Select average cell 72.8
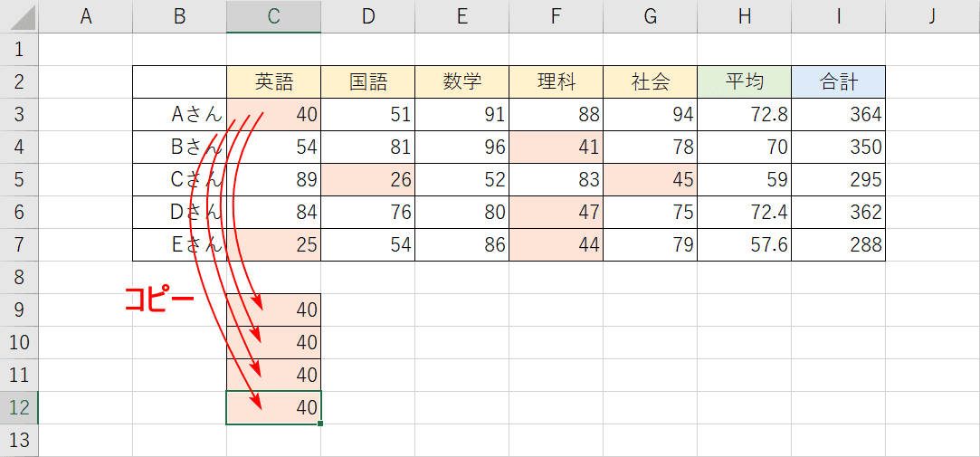The height and width of the screenshot is (457, 980). pos(745,114)
